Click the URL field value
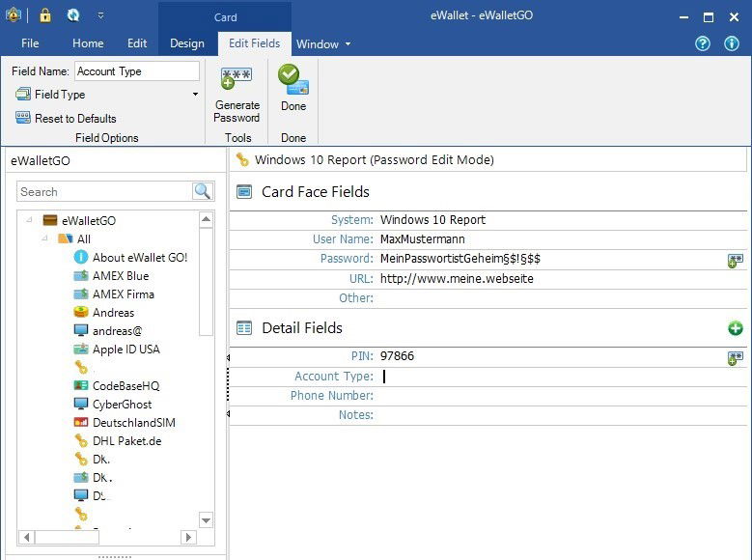Screen dimensions: 752x560 [x=457, y=279]
